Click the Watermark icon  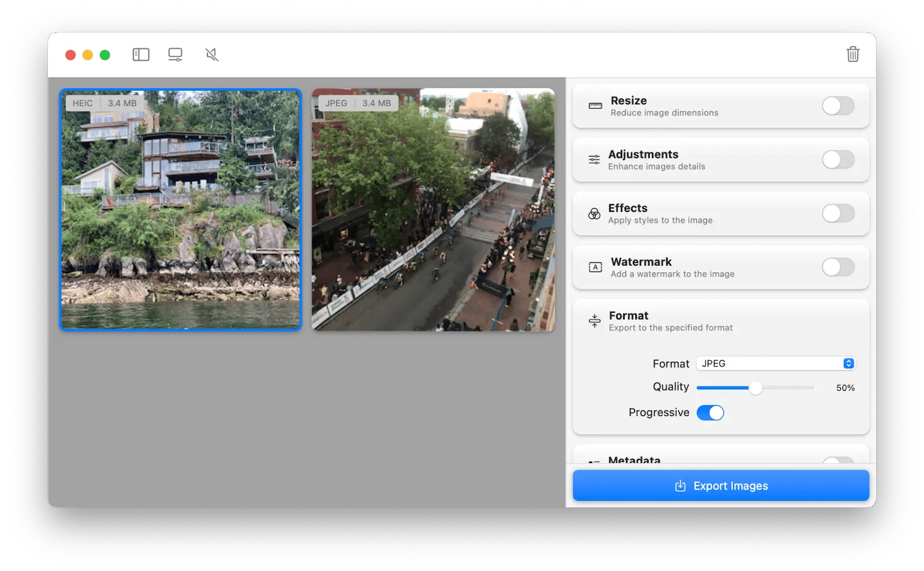(x=595, y=267)
